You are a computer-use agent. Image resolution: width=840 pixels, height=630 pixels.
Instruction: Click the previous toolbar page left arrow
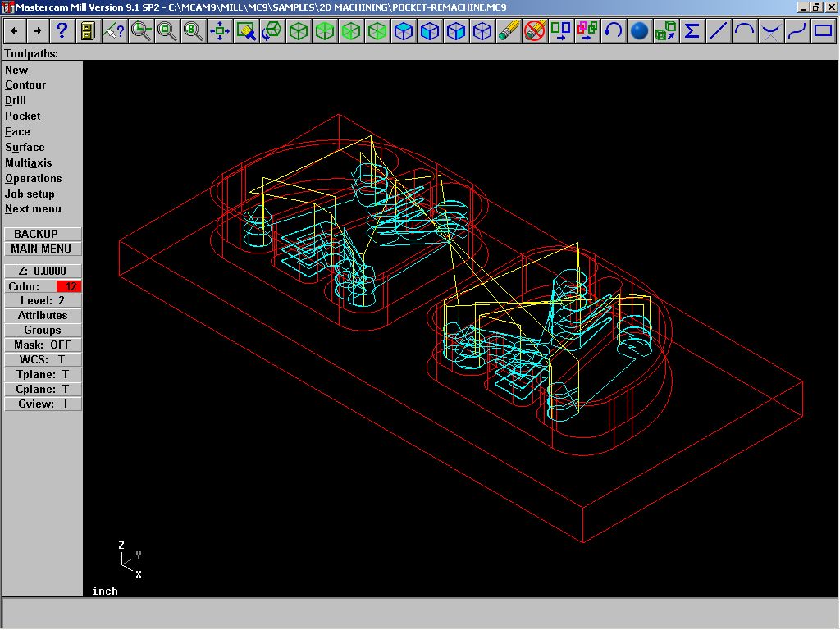[15, 31]
